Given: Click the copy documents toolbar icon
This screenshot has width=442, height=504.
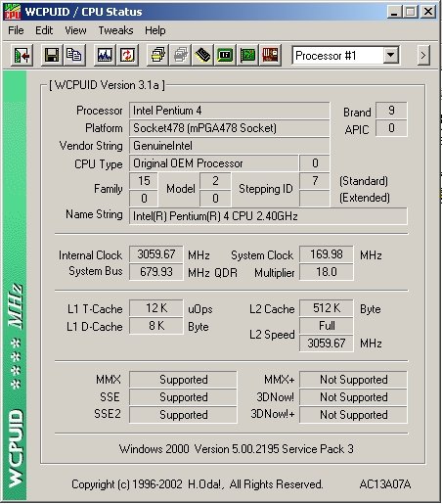Looking at the screenshot, I should tap(74, 55).
